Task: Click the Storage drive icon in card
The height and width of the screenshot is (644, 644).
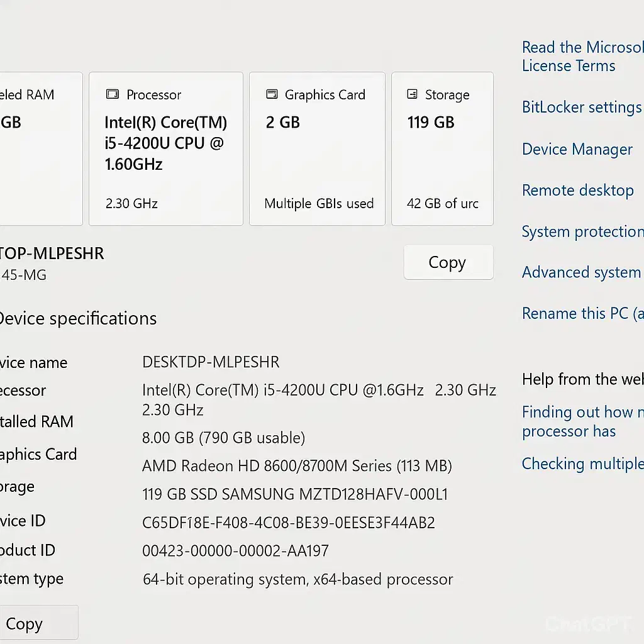Action: pyautogui.click(x=413, y=94)
